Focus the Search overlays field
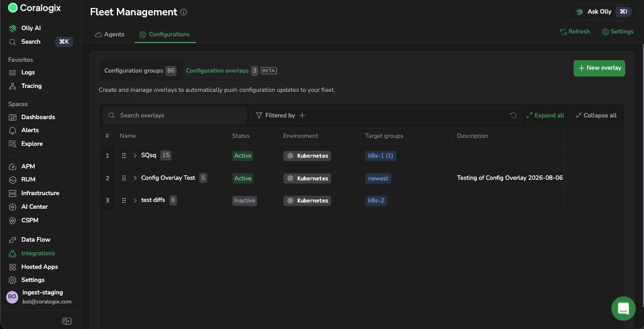 click(175, 116)
